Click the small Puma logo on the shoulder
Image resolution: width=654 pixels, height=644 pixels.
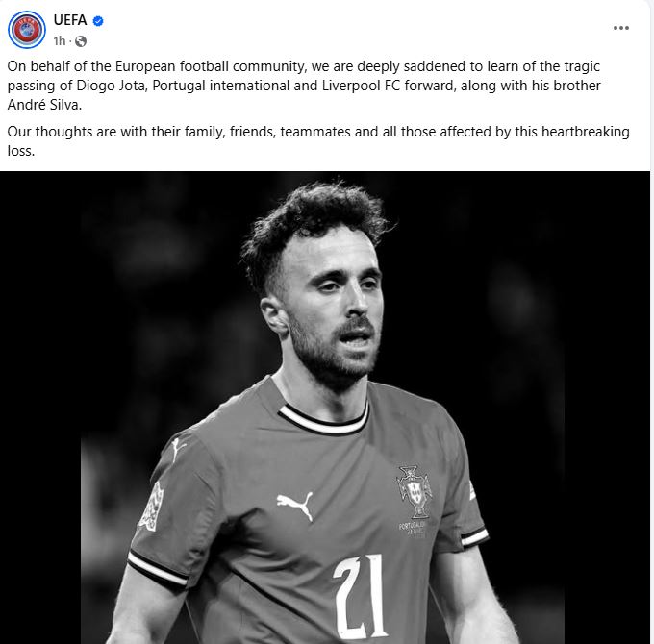pos(177,449)
